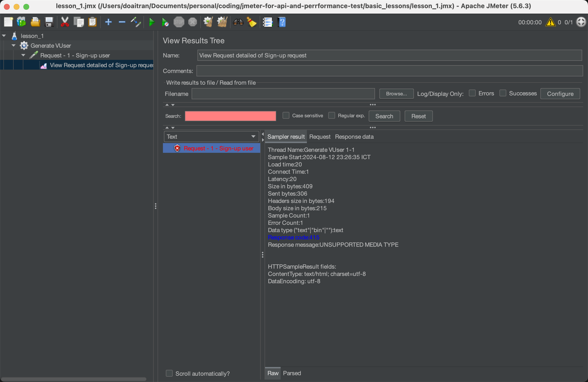Click the Thread Name:Generate VUser 1-1 line

coord(311,150)
